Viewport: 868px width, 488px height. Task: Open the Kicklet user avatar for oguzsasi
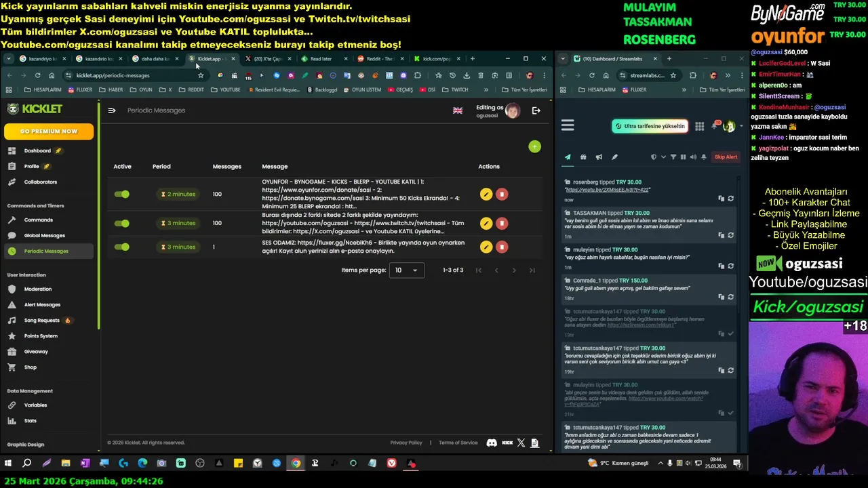point(513,110)
